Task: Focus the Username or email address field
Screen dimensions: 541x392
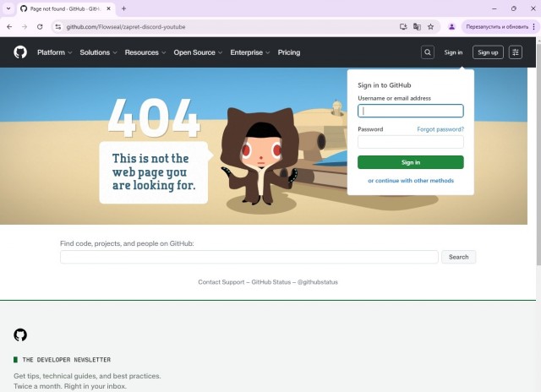Action: point(411,111)
